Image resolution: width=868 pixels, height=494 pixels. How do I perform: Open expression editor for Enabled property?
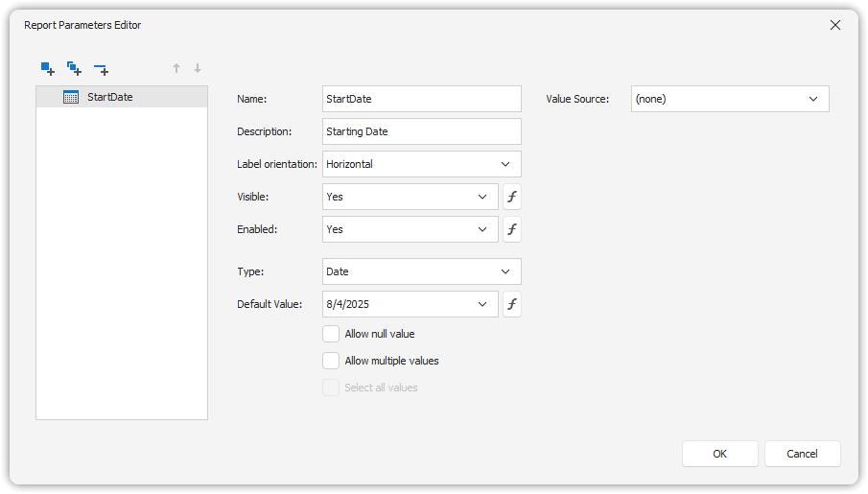tap(512, 229)
